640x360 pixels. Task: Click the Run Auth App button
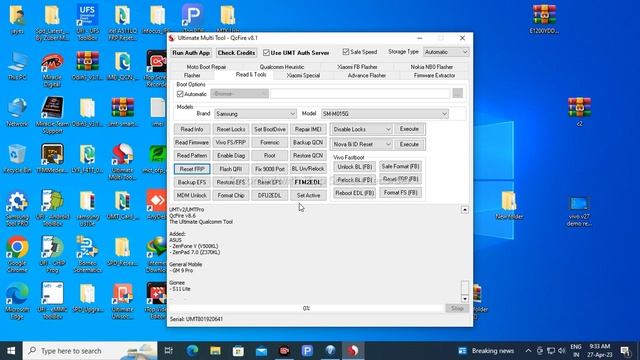click(191, 53)
